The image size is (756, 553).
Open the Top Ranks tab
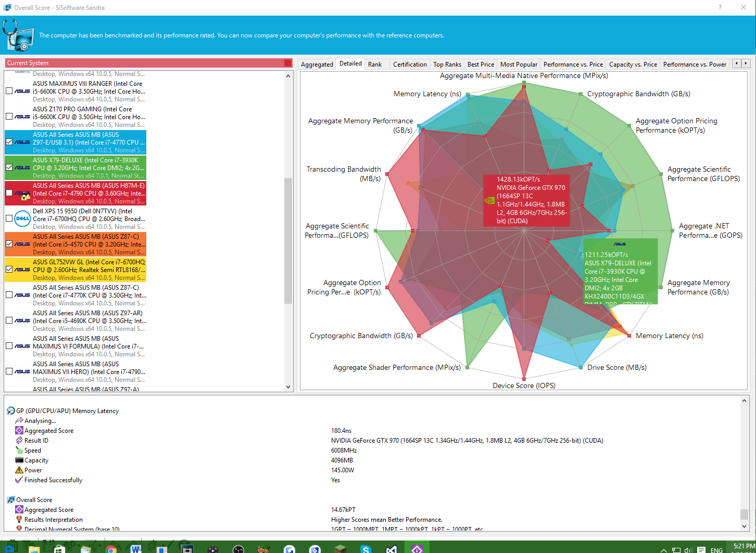pos(447,65)
